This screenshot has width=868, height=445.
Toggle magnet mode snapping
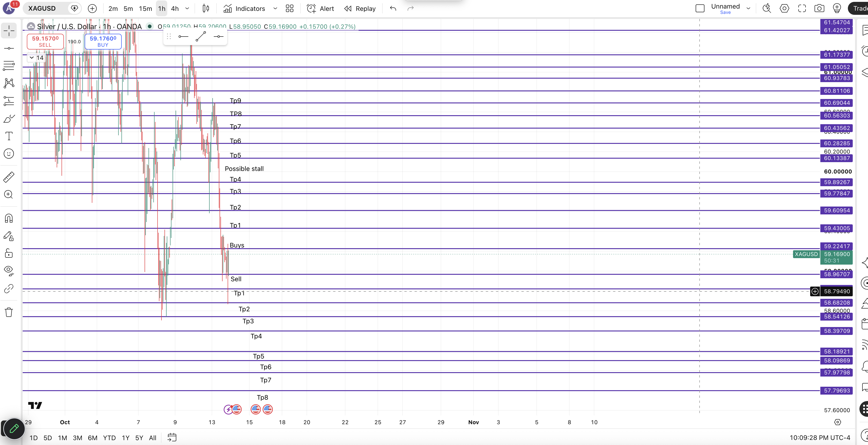9,218
